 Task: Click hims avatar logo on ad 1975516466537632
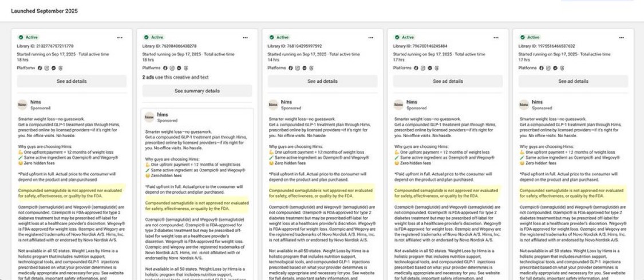click(x=524, y=105)
